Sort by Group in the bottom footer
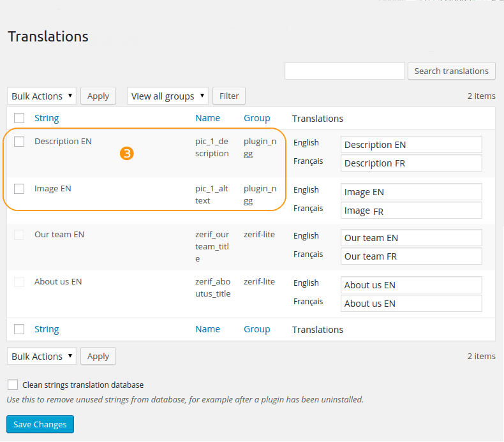The height and width of the screenshot is (442, 504). (x=257, y=329)
